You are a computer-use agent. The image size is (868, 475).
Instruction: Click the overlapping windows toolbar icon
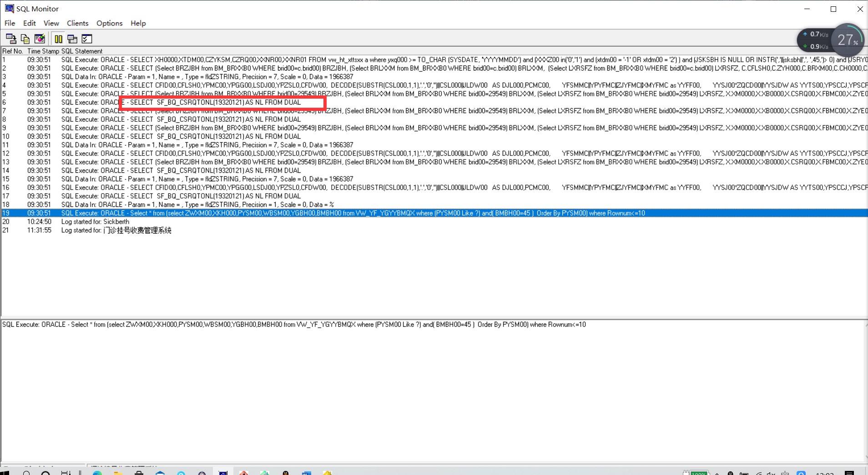72,39
